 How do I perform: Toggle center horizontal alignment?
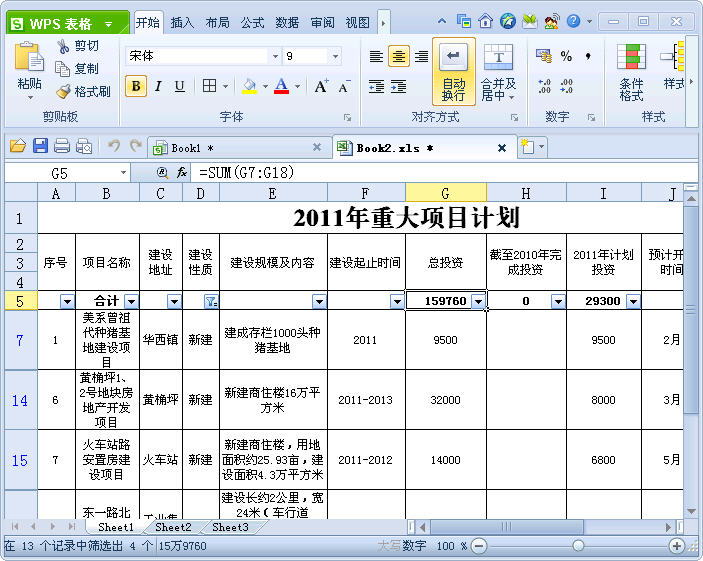click(x=398, y=57)
